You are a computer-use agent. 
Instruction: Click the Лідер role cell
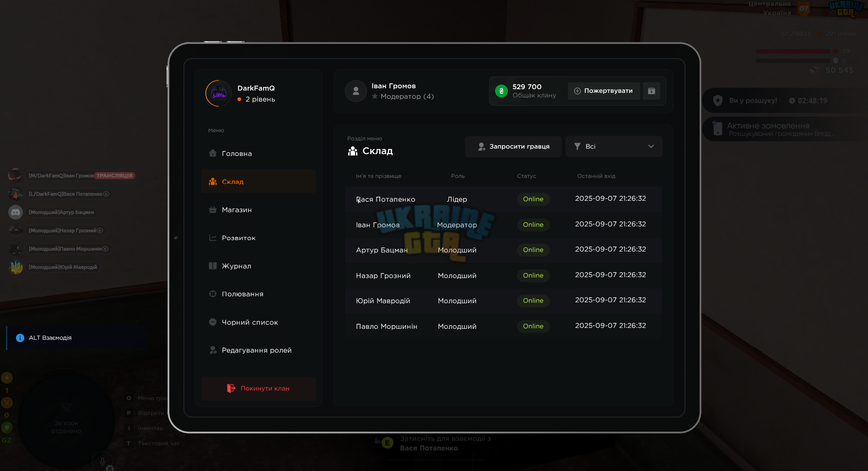(457, 199)
